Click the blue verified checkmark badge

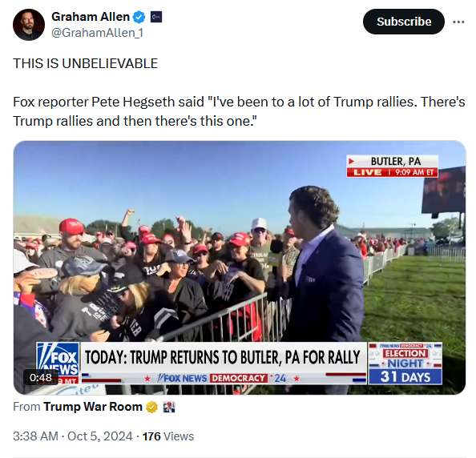pyautogui.click(x=139, y=17)
